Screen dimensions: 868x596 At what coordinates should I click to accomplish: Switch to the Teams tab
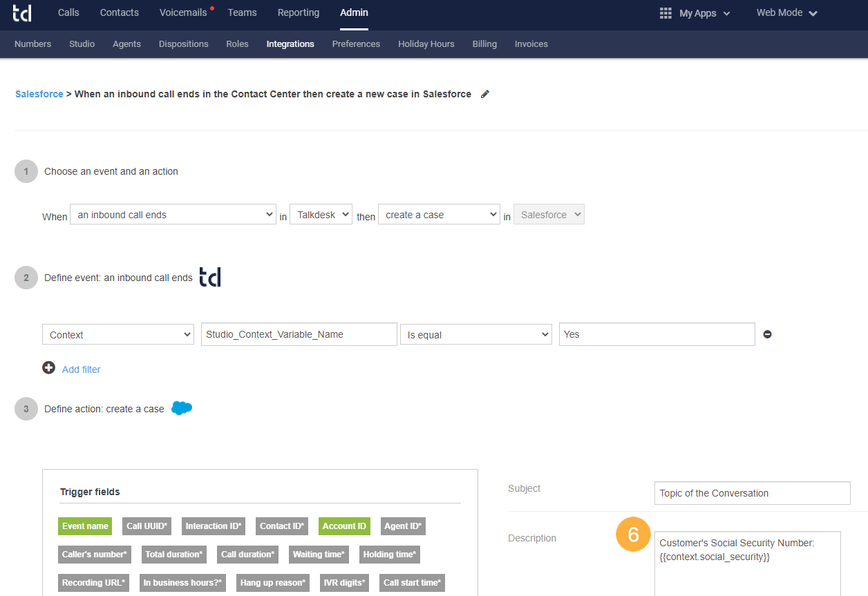242,13
